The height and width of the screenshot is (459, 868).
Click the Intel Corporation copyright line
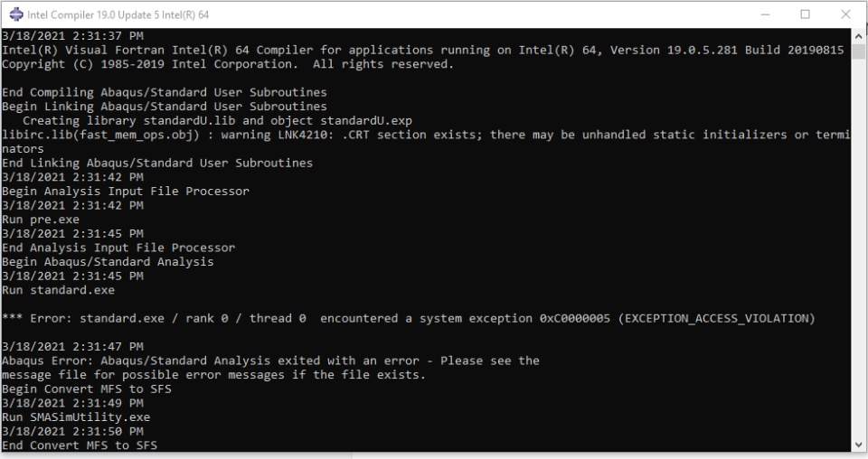point(226,64)
